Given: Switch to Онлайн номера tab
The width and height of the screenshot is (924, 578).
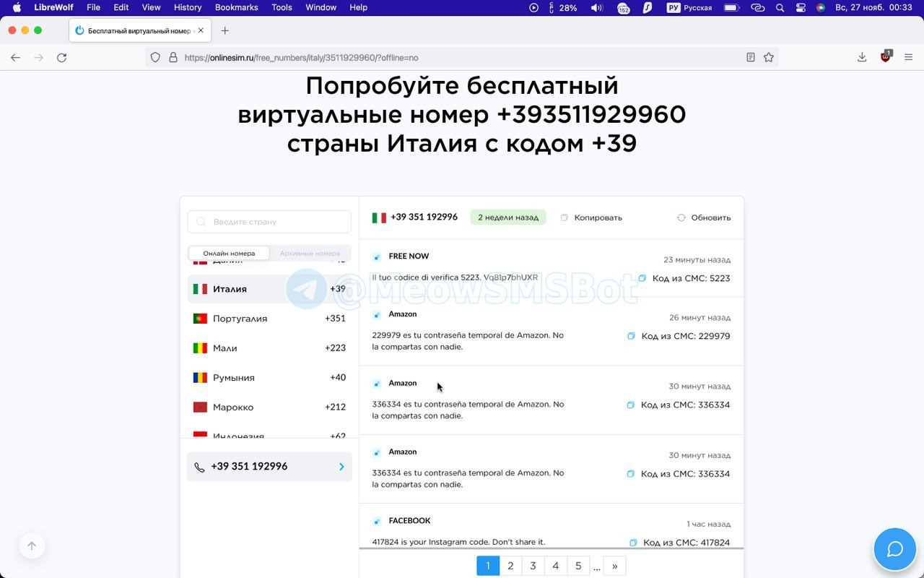Looking at the screenshot, I should tap(229, 254).
